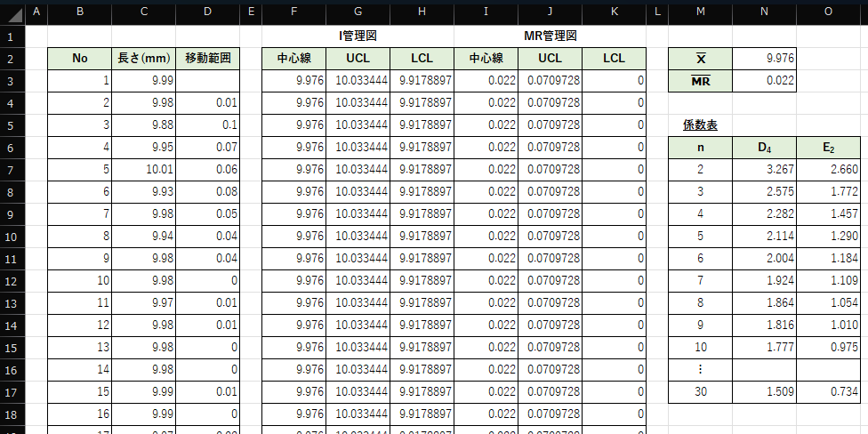Image resolution: width=868 pixels, height=434 pixels.
Task: Click the 'I管理図' title cell
Action: pyautogui.click(x=358, y=36)
